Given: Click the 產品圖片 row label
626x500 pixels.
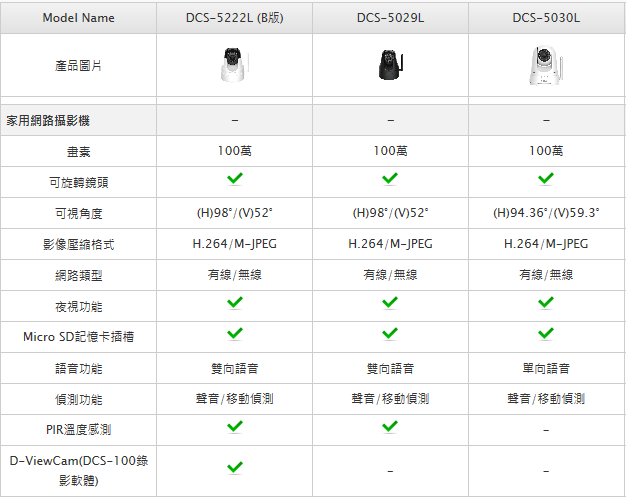Looking at the screenshot, I should point(79,65).
